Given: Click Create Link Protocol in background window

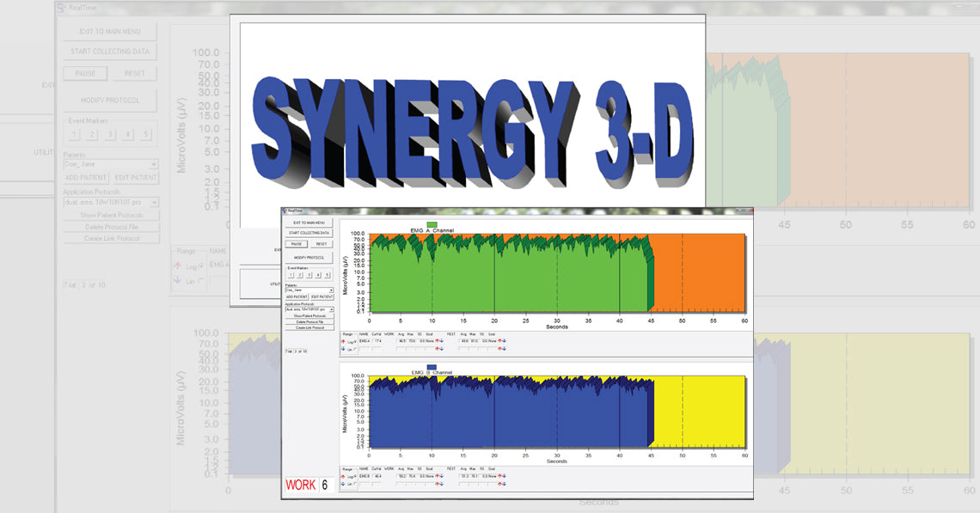Looking at the screenshot, I should point(111,238).
